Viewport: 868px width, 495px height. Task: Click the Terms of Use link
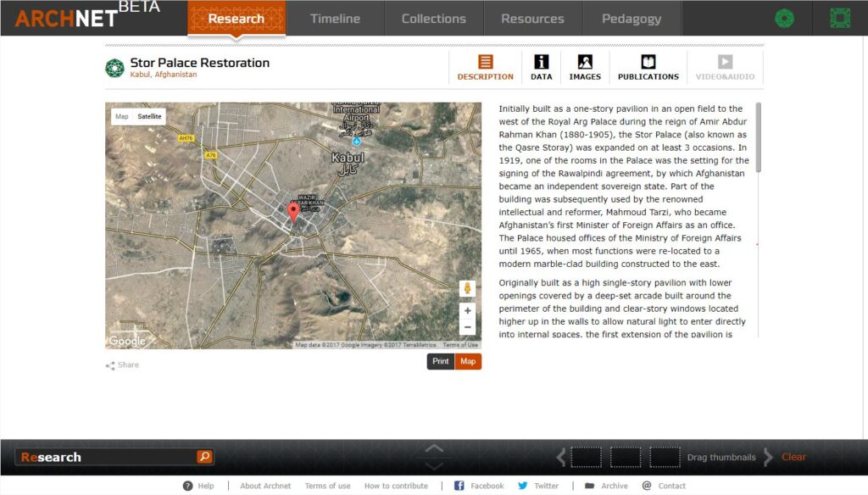[x=327, y=486]
